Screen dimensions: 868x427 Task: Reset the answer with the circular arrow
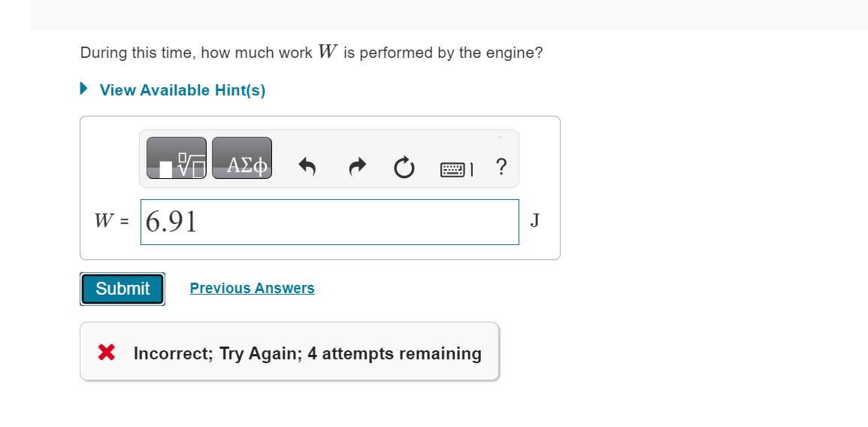pyautogui.click(x=404, y=167)
